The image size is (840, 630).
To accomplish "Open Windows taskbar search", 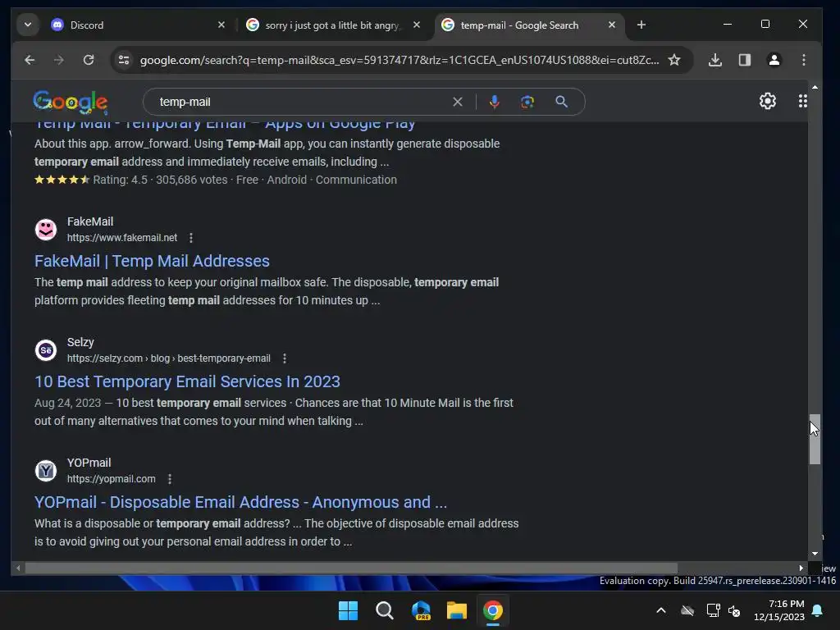I will 384,610.
